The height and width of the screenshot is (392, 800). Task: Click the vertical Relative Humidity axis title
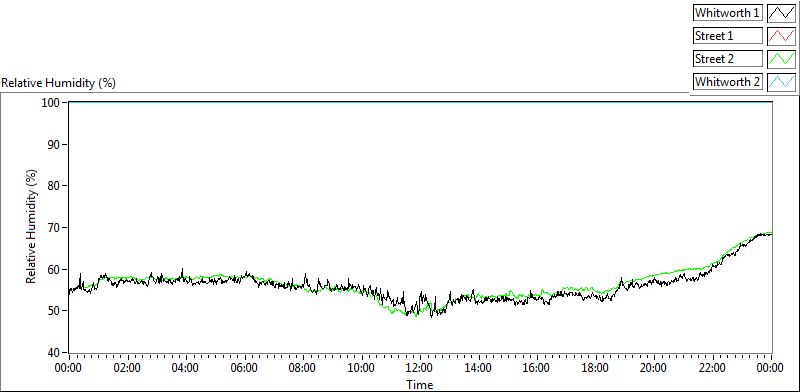click(31, 227)
